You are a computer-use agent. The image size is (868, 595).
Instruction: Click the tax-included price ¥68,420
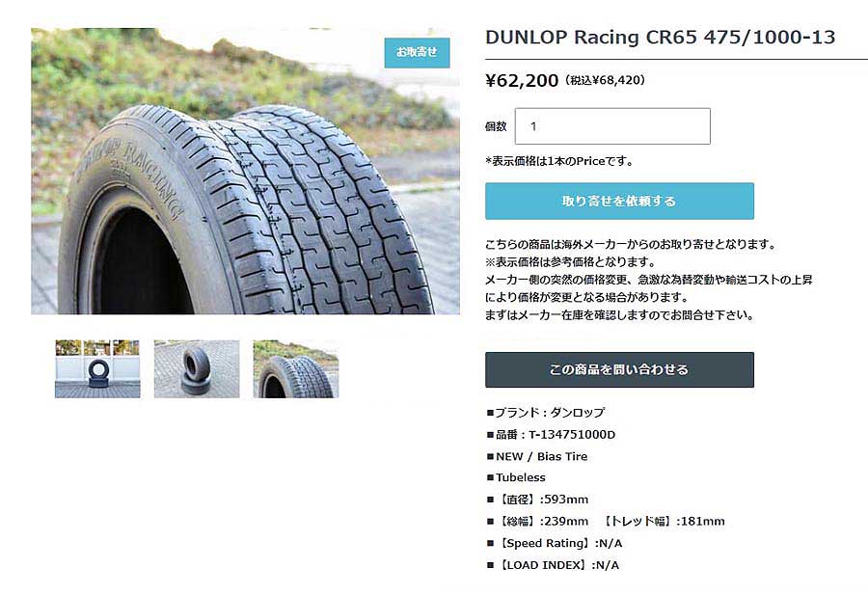(605, 80)
